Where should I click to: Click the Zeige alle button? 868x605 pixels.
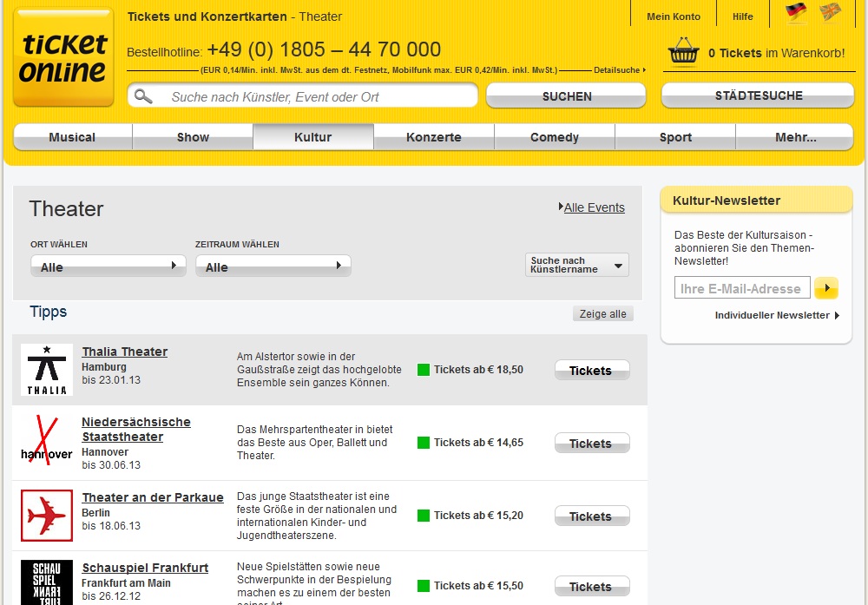(x=603, y=314)
